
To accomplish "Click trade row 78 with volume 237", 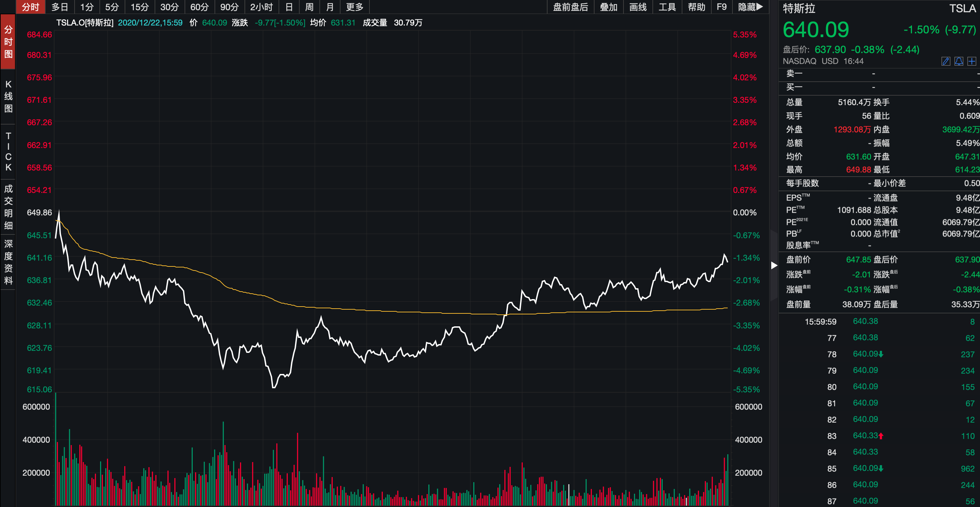I will (879, 354).
